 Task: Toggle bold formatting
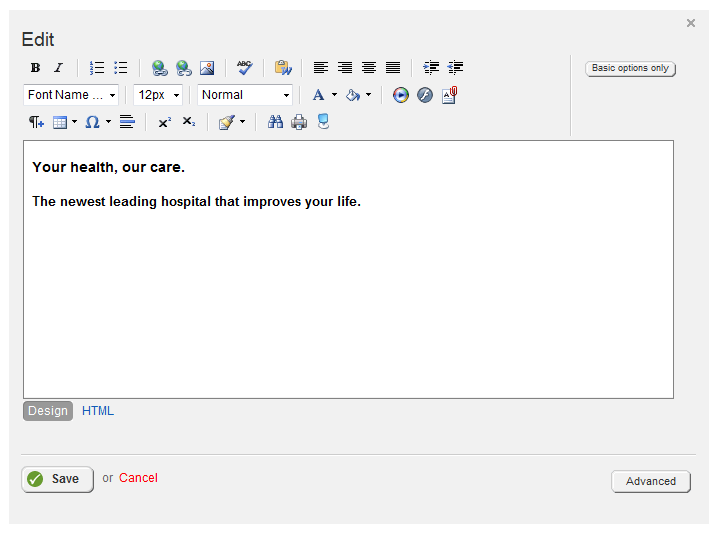[x=35, y=68]
